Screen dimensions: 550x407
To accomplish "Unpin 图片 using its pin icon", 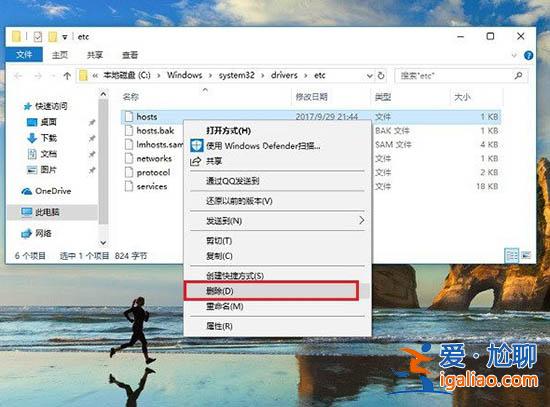I will [x=92, y=170].
